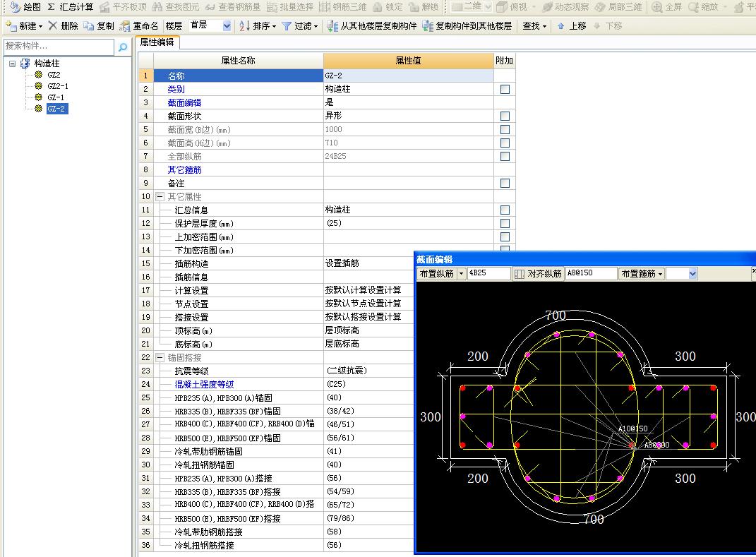The image size is (756, 557).
Task: Open the 布置箍筋 dropdown
Action: pyautogui.click(x=642, y=273)
